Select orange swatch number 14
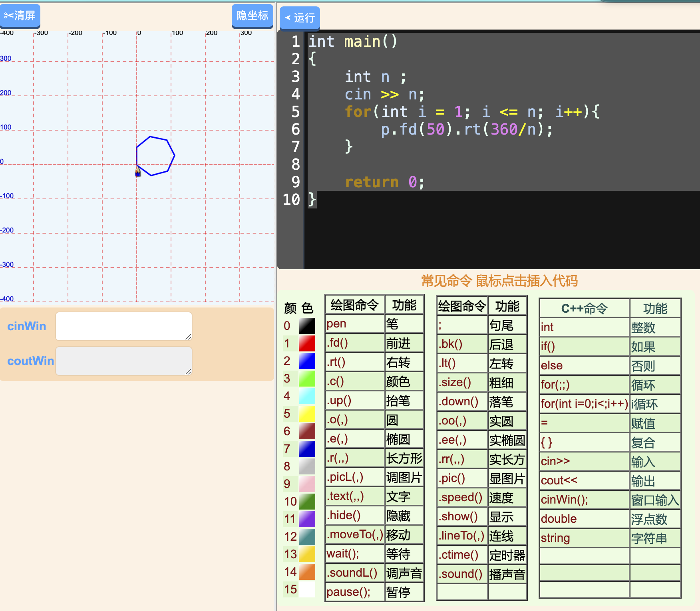Viewport: 700px width, 611px height. point(307,572)
